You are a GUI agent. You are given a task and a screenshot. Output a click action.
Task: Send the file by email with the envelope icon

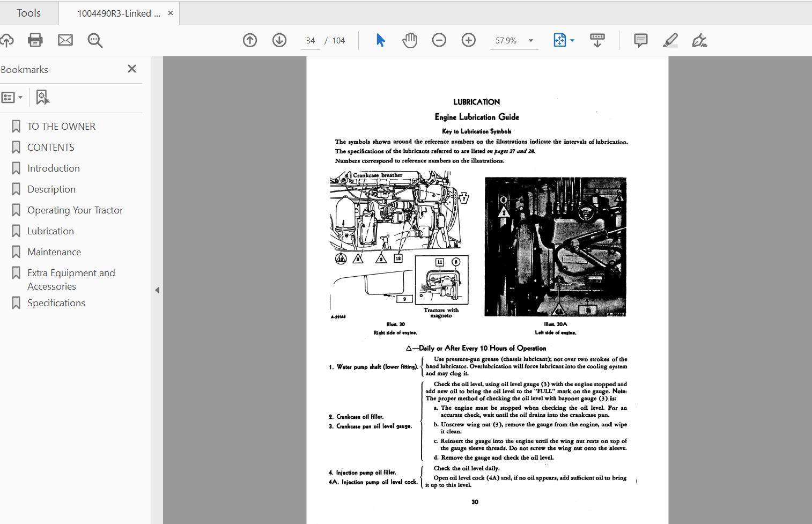tap(65, 40)
